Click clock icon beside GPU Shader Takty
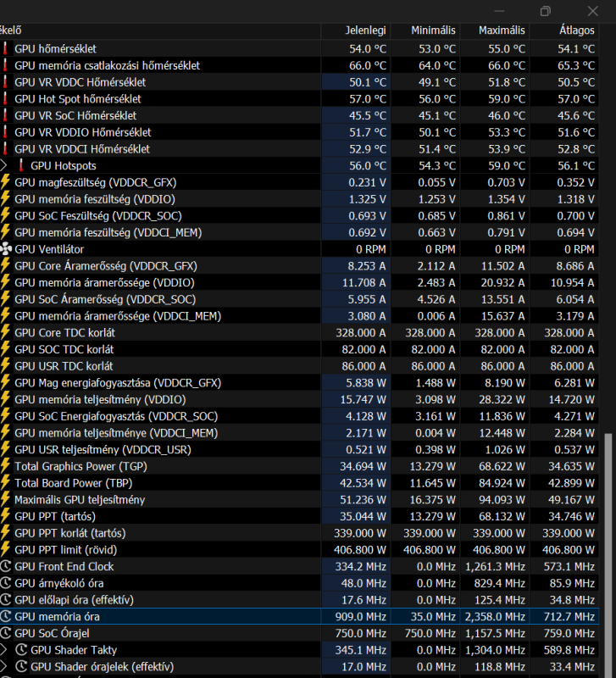The image size is (616, 678). tap(21, 650)
